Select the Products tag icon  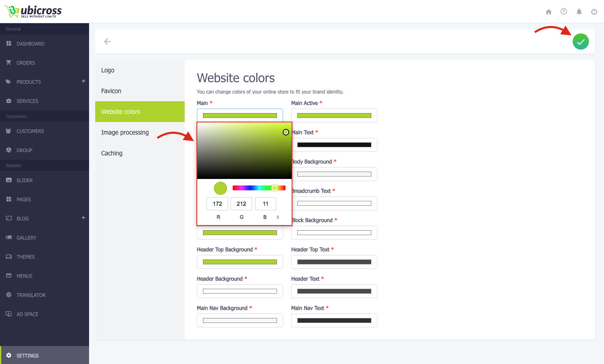click(x=9, y=81)
